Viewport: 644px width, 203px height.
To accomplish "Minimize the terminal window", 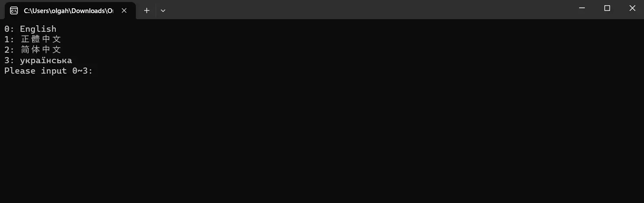I will (x=582, y=8).
